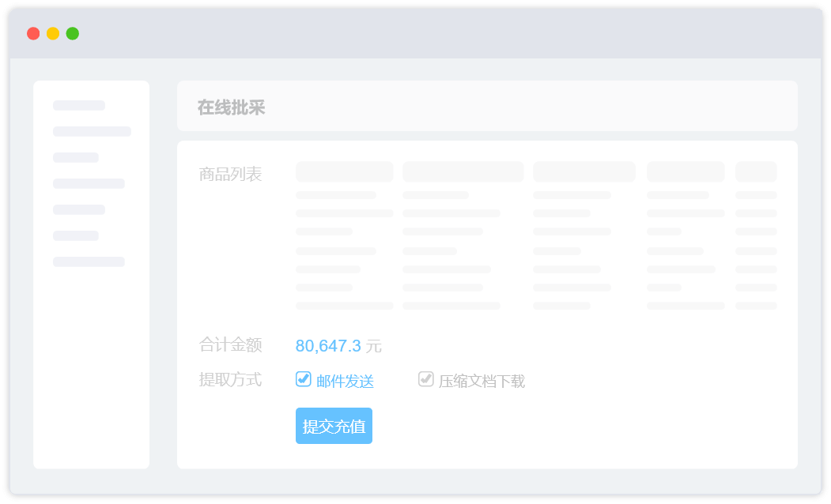Click the 压缩文档下载 label text
The image size is (831, 504).
tap(482, 382)
